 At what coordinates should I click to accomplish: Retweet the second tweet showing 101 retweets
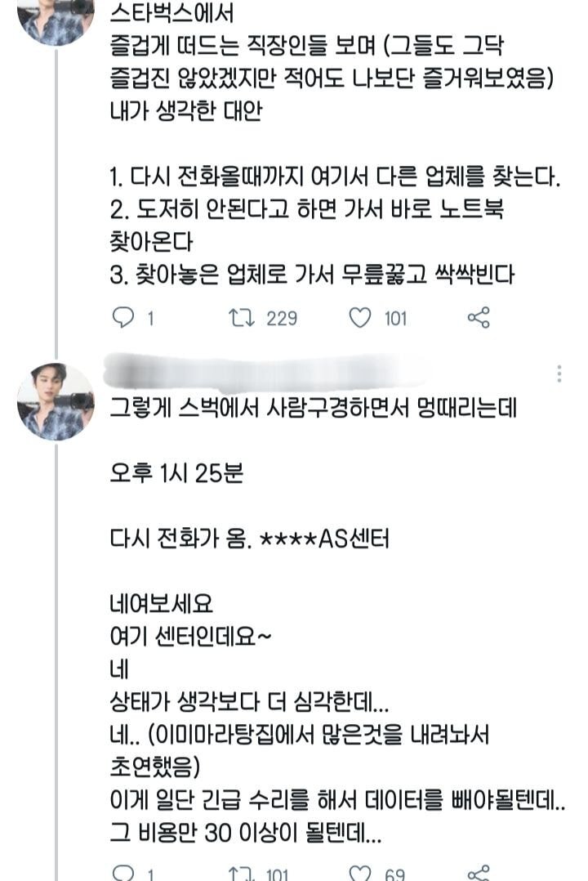pos(241,872)
